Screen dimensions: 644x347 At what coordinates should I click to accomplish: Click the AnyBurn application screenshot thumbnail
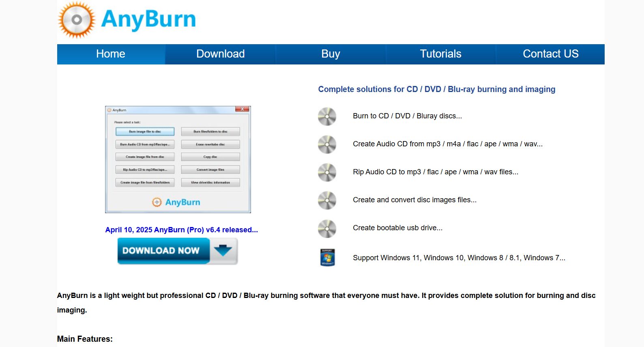[x=178, y=159]
